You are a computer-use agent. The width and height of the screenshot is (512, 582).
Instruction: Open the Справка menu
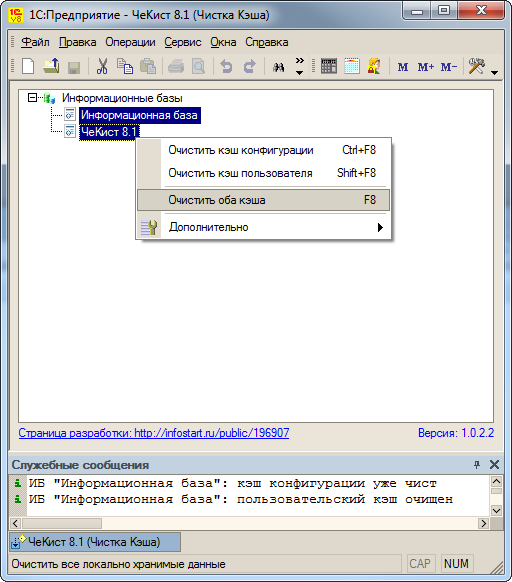pyautogui.click(x=267, y=42)
